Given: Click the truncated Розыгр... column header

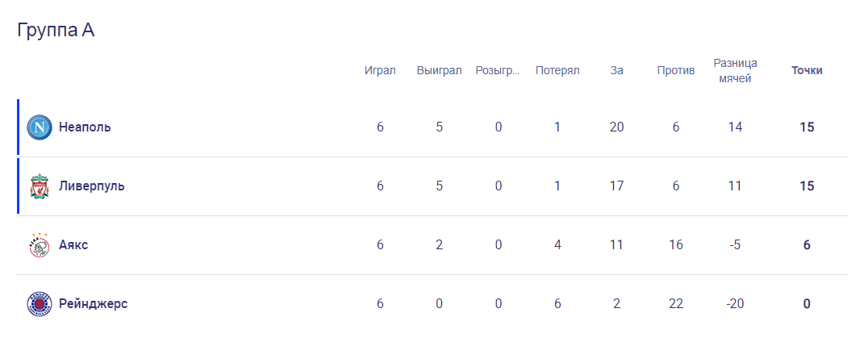Looking at the screenshot, I should [x=499, y=70].
